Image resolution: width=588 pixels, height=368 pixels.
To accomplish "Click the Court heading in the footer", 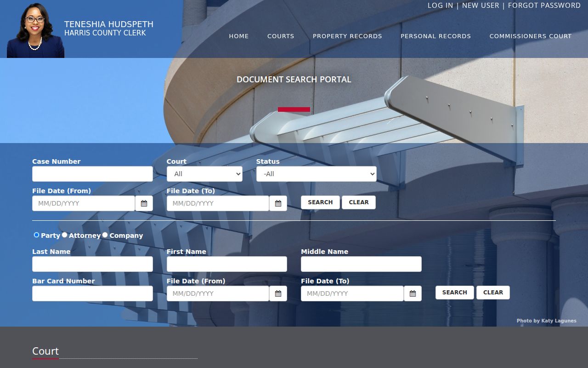I will 45,351.
